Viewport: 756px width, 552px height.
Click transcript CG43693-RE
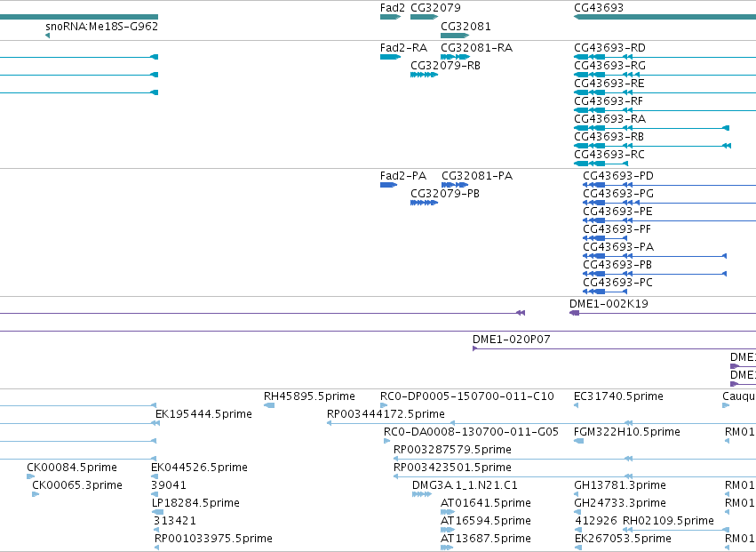click(x=609, y=84)
